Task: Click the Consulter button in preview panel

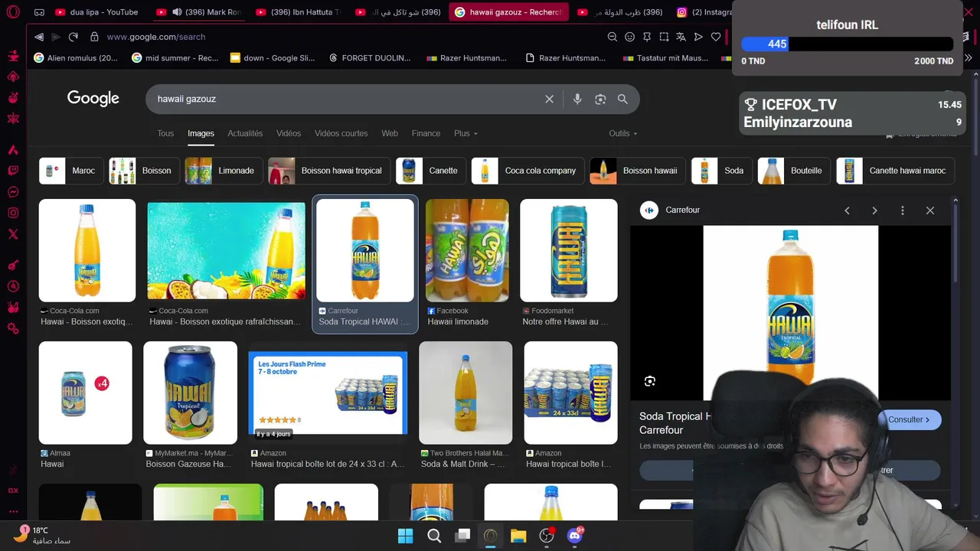Action: (910, 419)
